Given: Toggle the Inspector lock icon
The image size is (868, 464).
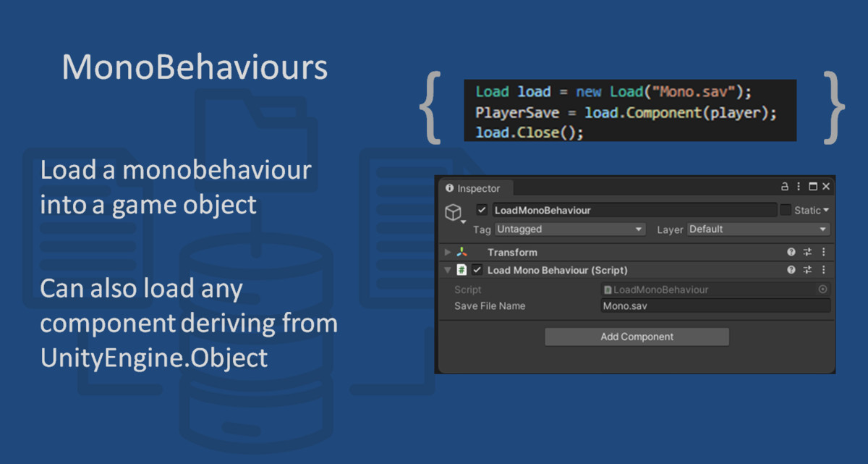Looking at the screenshot, I should click(785, 187).
